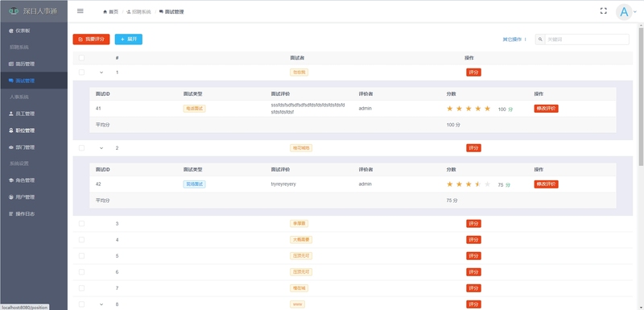
Task: Click the 操作日志 log icon in sidebar
Action: click(11, 214)
